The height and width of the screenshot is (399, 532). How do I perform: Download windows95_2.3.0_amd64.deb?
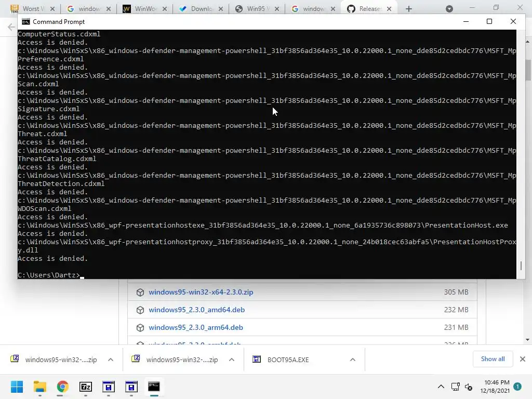[x=197, y=310]
